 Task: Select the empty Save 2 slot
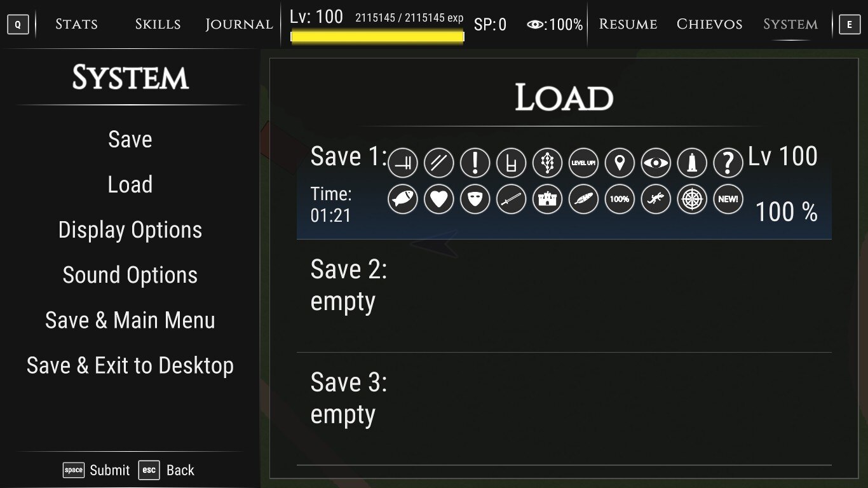point(564,296)
